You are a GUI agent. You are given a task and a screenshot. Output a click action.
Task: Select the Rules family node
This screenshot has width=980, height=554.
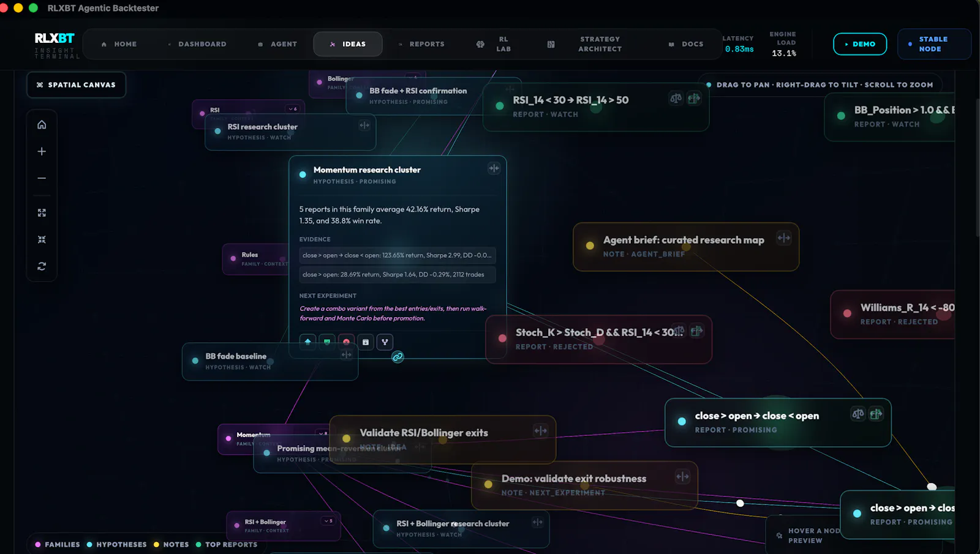pyautogui.click(x=255, y=259)
